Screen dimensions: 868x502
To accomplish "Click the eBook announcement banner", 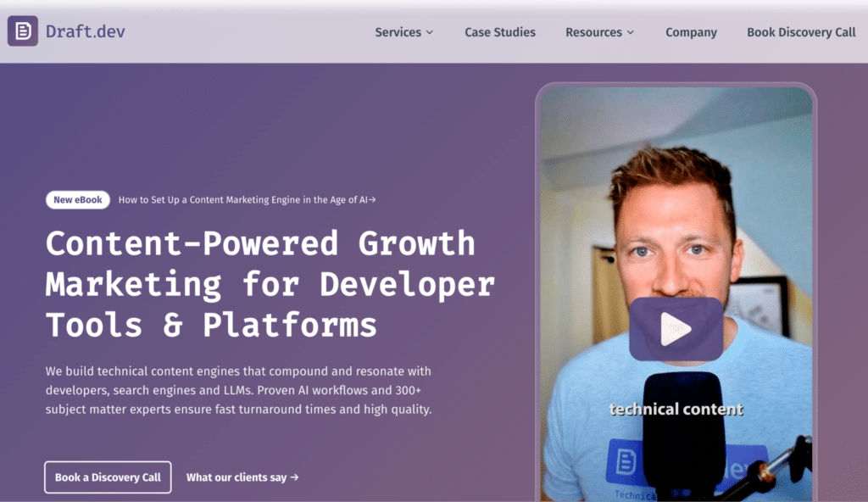I will point(212,200).
